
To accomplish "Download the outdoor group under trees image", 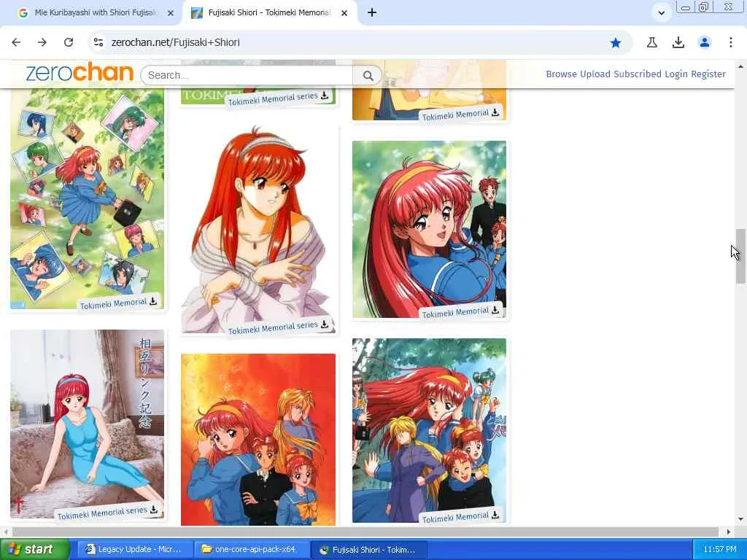I will [495, 514].
